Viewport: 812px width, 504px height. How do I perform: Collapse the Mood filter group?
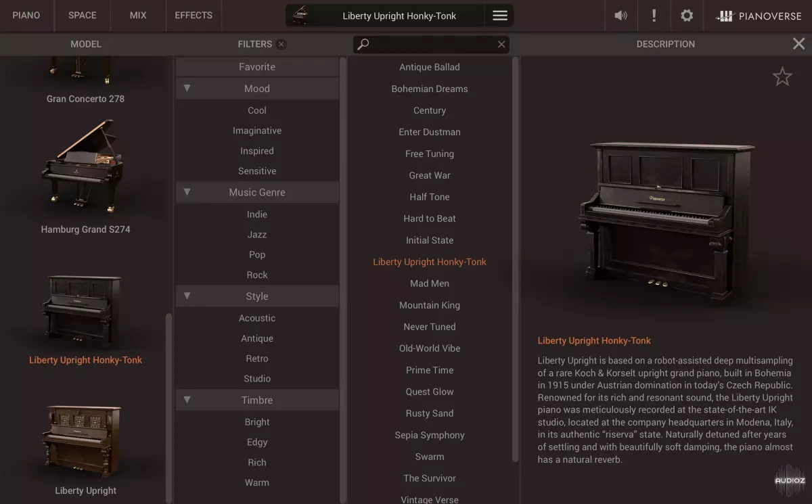click(187, 89)
